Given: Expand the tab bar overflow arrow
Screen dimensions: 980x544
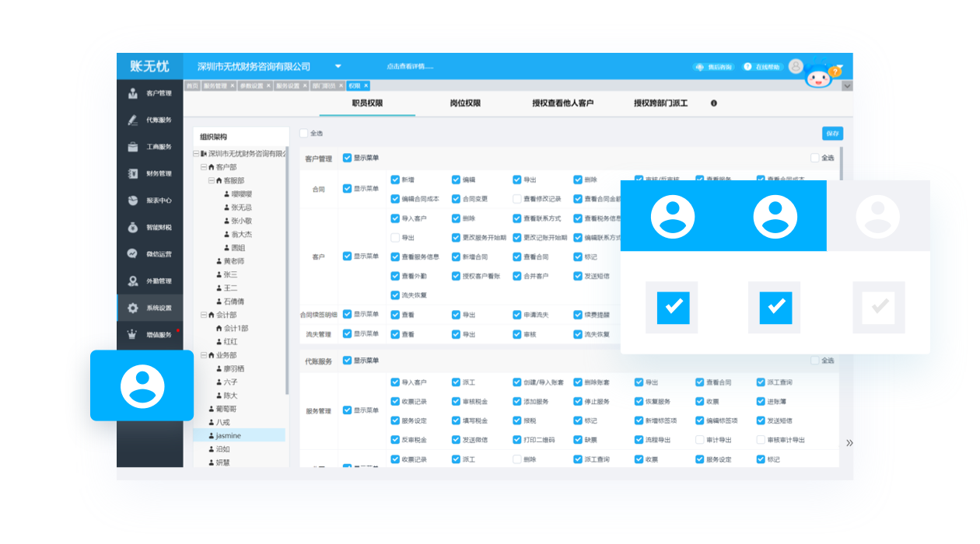Looking at the screenshot, I should pos(847,86).
